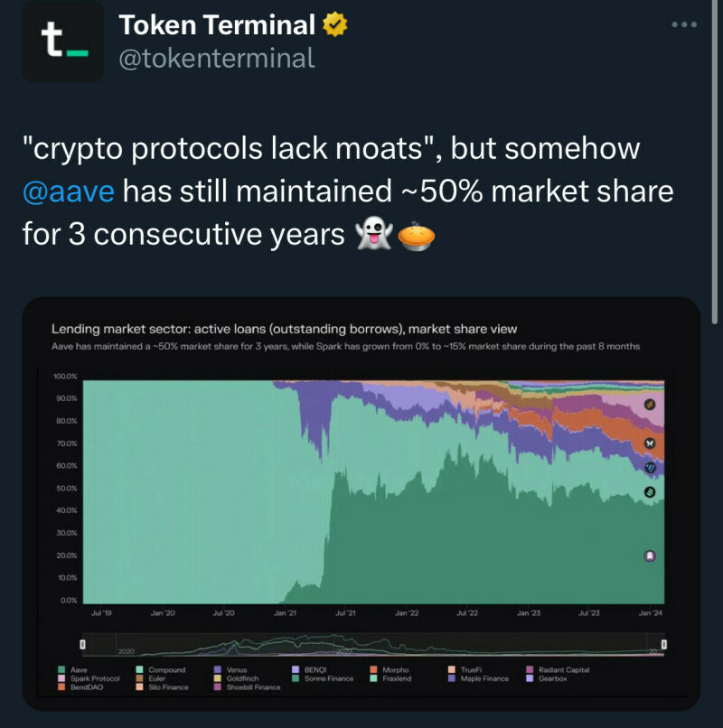The width and height of the screenshot is (723, 728).
Task: Click the Venus striped logo on chart
Action: (x=650, y=467)
